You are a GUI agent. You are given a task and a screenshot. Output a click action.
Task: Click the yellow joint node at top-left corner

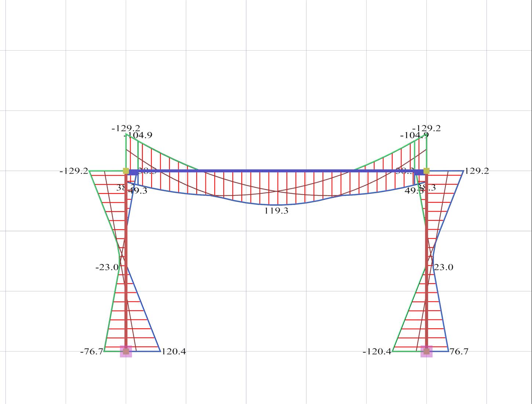coord(126,171)
